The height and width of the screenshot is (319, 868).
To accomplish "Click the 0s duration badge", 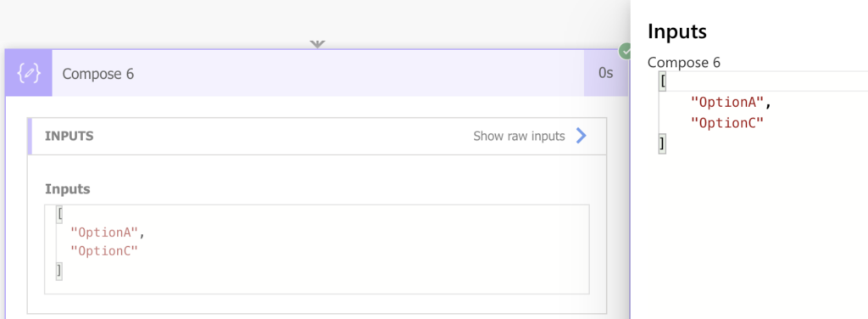I will [605, 73].
